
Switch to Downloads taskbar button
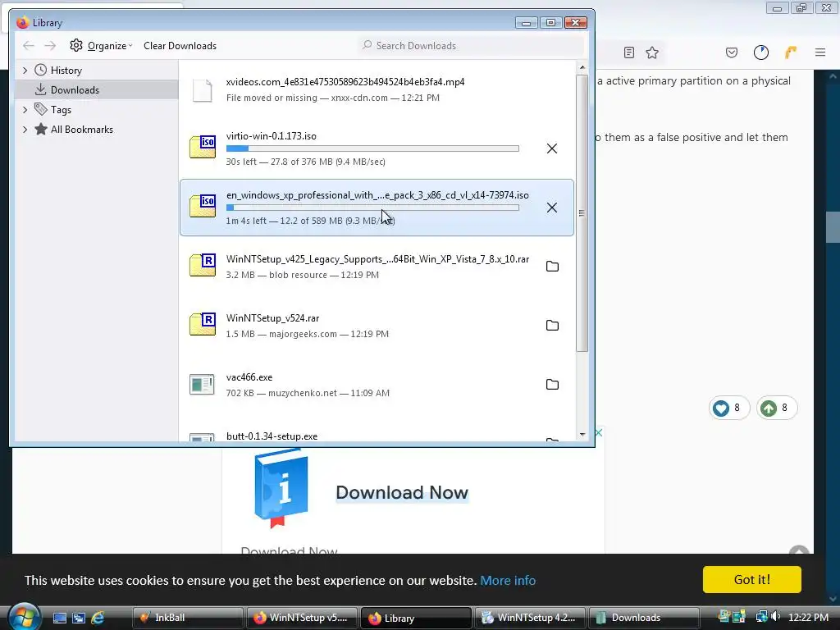click(x=645, y=618)
